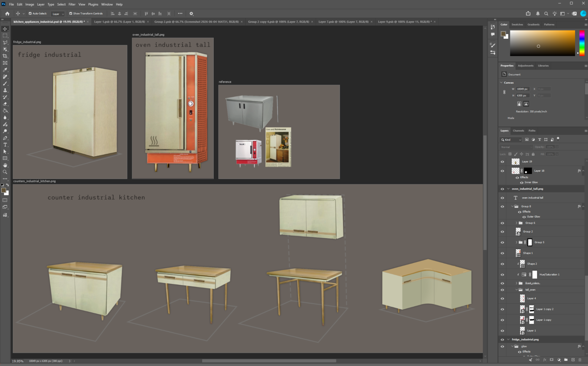Click the hue spectrum strip in Color panel
Viewport: 588px width, 366px height.
(x=582, y=43)
